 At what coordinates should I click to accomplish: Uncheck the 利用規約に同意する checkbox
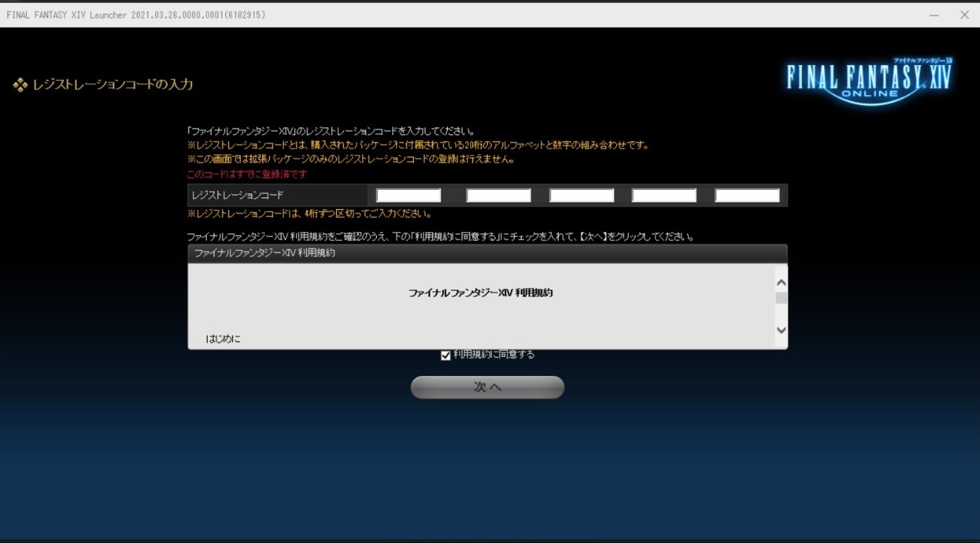coord(446,355)
